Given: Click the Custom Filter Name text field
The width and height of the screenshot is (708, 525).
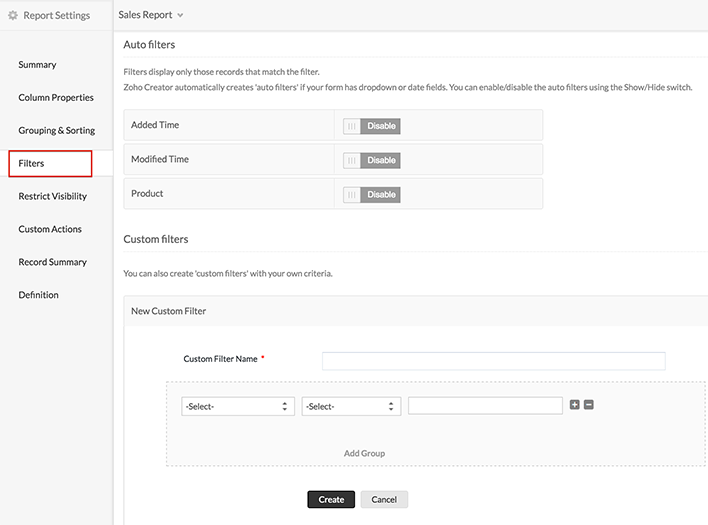Looking at the screenshot, I should (493, 361).
